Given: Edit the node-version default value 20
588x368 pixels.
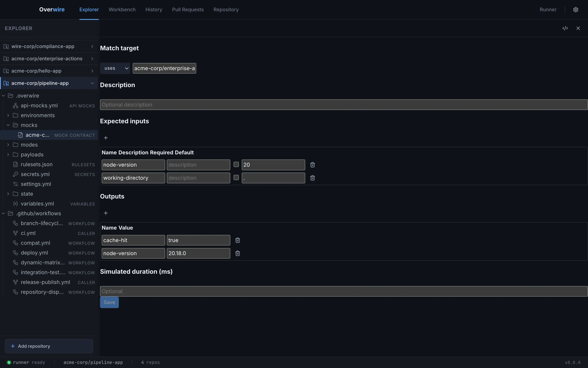Looking at the screenshot, I should (x=273, y=165).
